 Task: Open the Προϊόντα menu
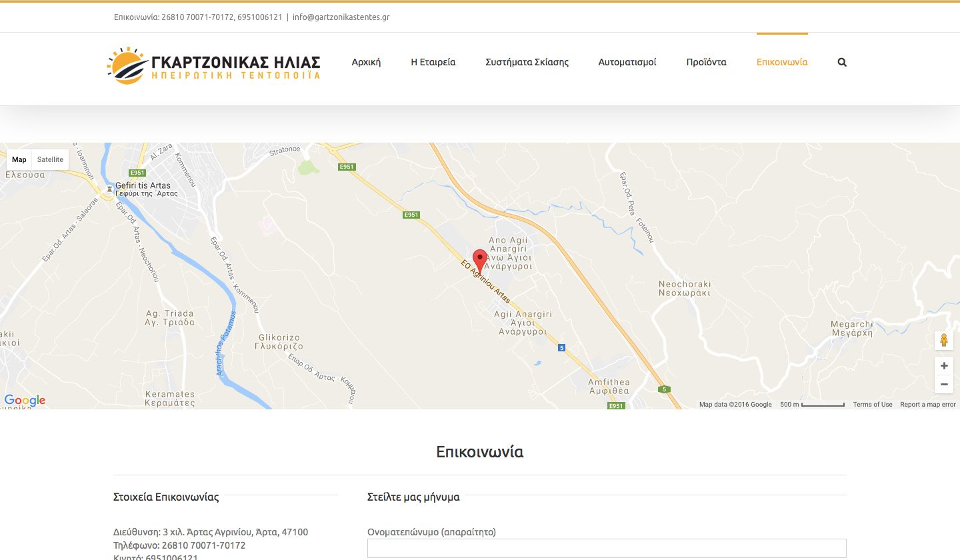pos(706,62)
